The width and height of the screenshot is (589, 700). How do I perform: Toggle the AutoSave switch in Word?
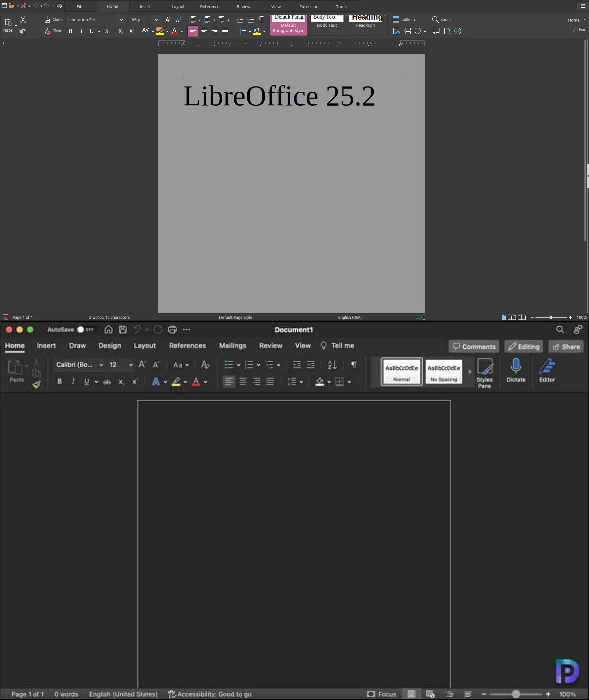coord(85,330)
